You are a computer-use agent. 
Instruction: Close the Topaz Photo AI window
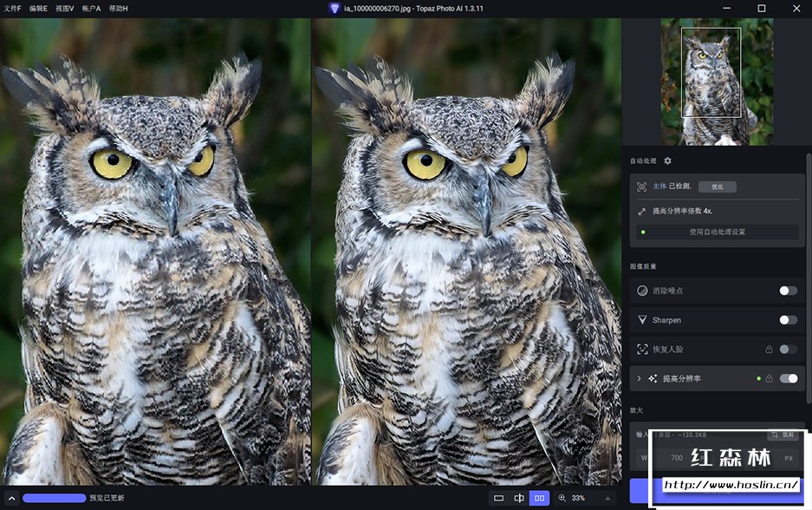[796, 9]
